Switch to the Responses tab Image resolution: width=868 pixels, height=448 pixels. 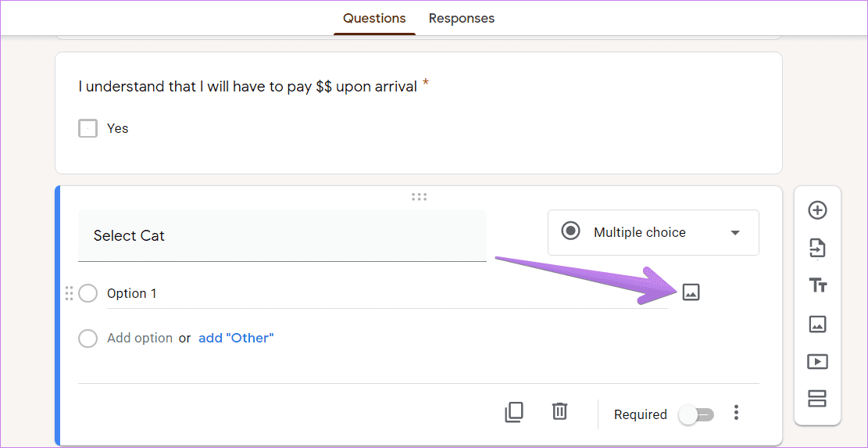462,18
